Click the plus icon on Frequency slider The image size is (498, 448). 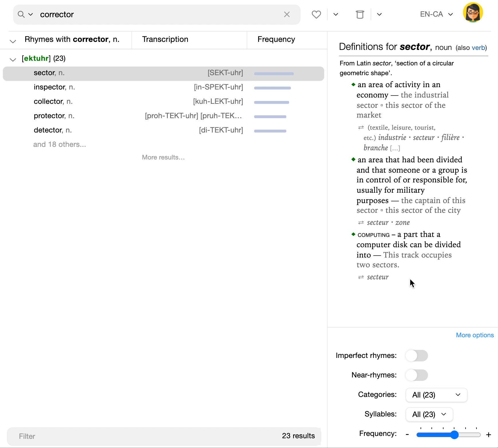coord(488,435)
